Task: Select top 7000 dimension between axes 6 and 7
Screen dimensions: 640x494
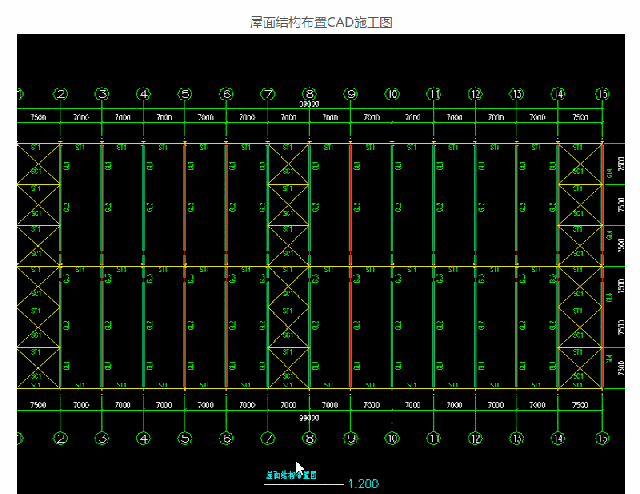Action: 247,117
